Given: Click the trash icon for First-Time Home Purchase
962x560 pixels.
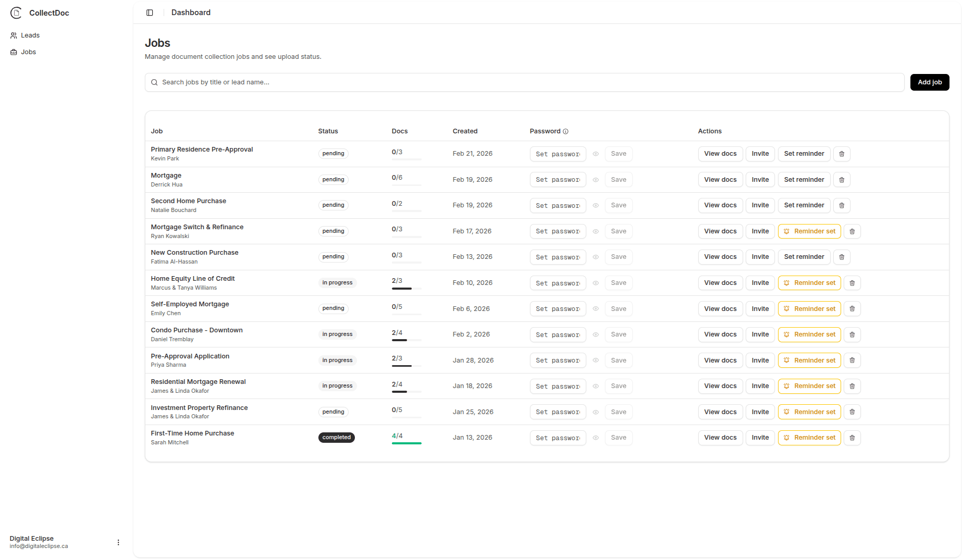Looking at the screenshot, I should [x=852, y=438].
